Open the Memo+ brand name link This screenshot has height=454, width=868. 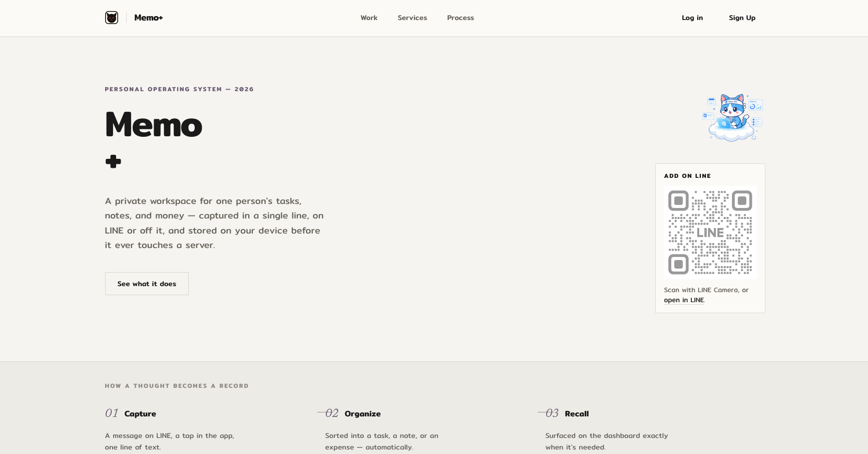148,18
